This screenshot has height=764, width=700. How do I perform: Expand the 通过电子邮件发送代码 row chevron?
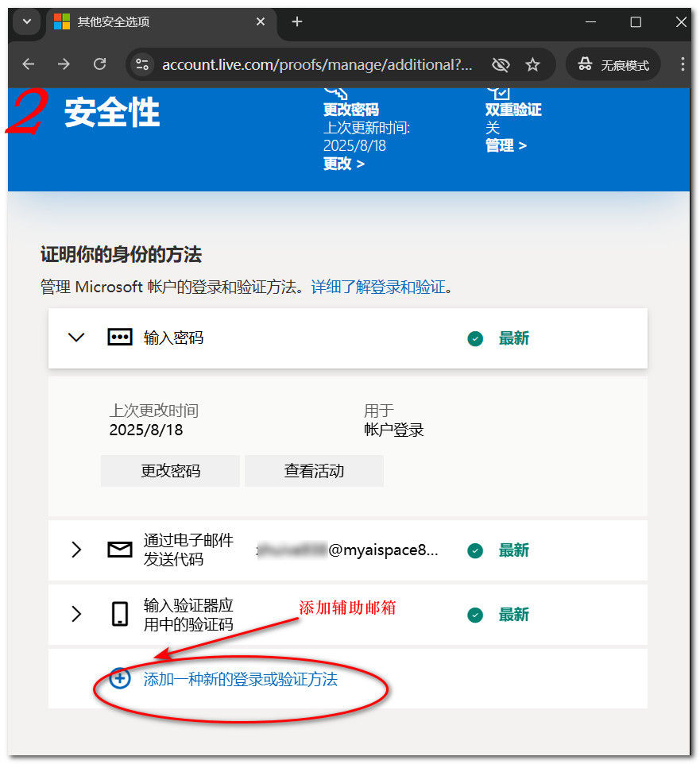[76, 550]
